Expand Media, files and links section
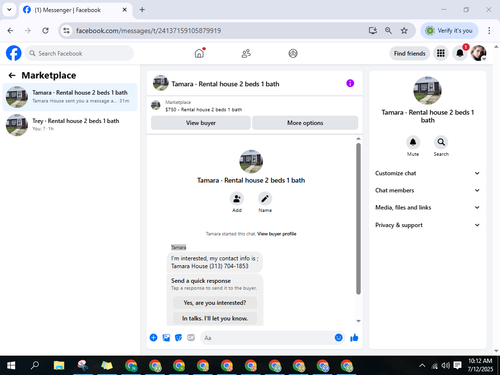This screenshot has height=375, width=500. 427,207
